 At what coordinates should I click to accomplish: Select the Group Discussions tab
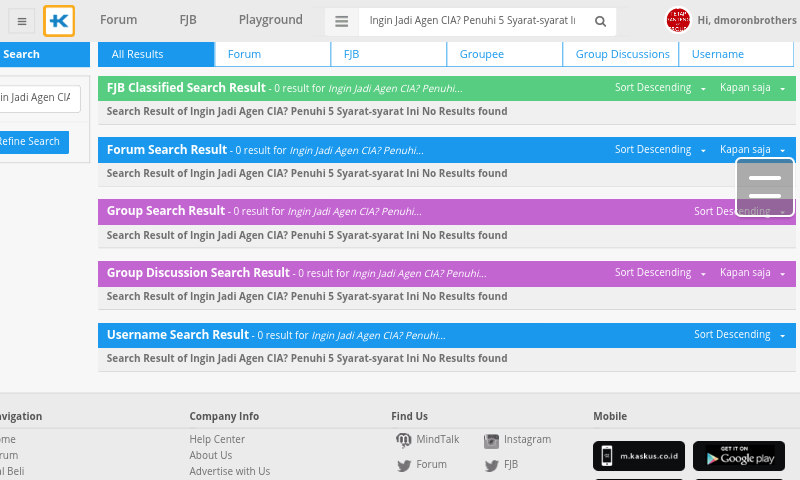pyautogui.click(x=622, y=54)
